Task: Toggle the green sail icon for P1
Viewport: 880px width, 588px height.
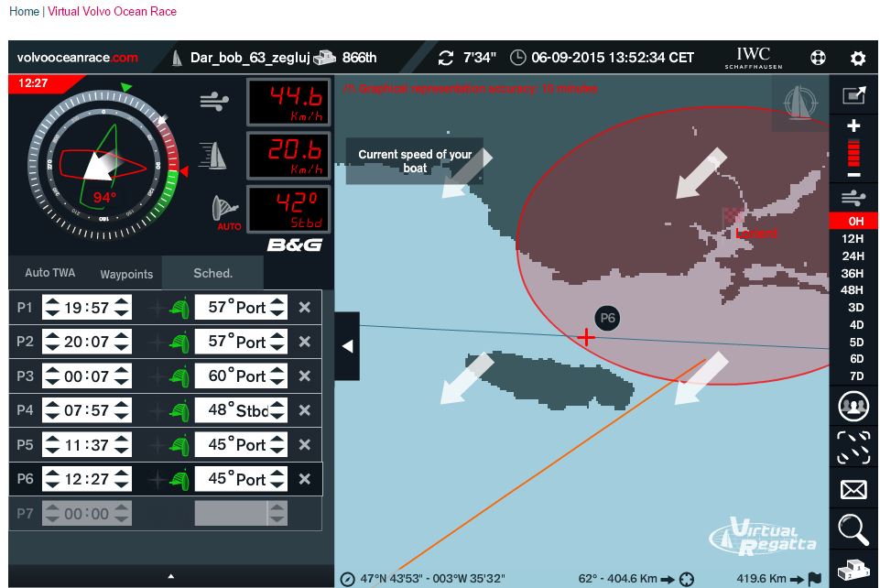Action: coord(180,308)
